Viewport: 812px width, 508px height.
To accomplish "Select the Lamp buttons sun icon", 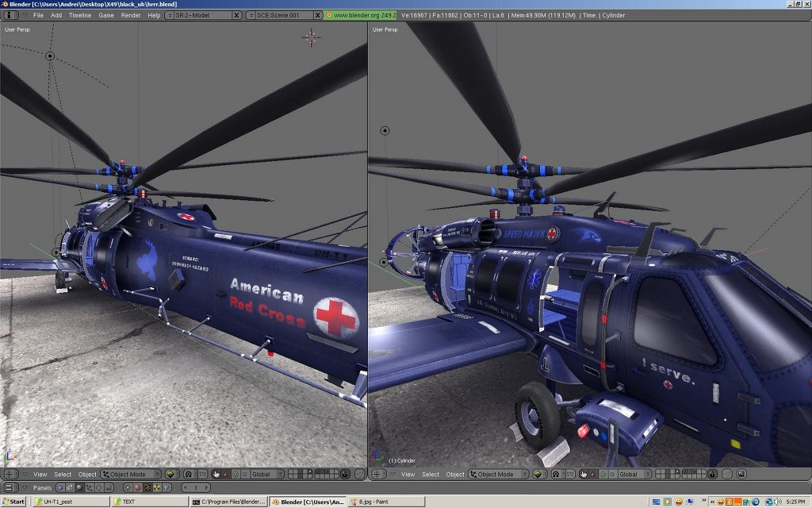I will point(128,488).
